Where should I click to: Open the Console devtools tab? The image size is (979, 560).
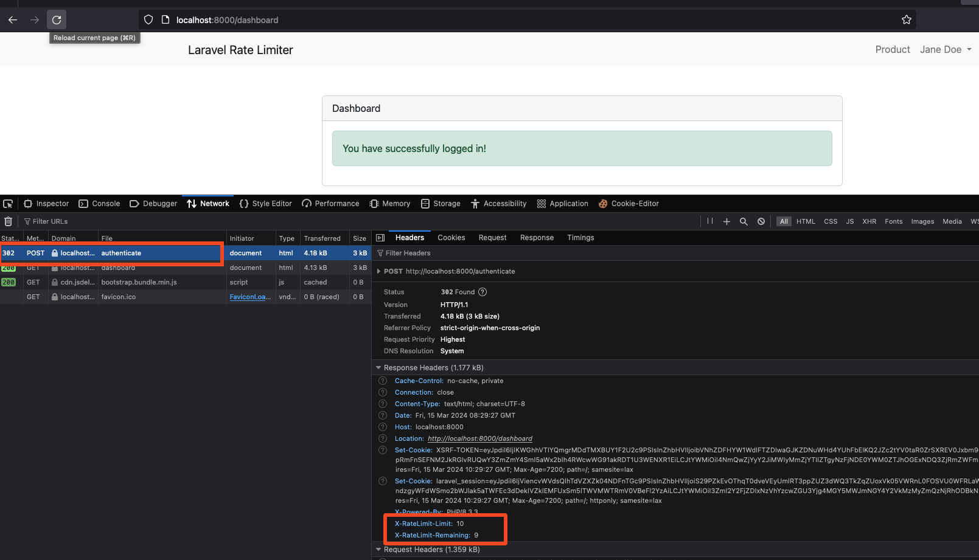(x=100, y=204)
